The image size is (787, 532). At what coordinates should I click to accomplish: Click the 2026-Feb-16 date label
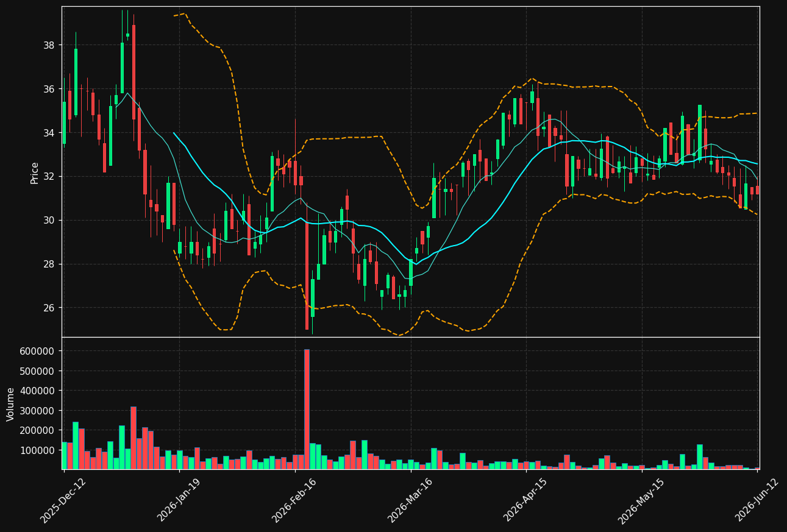click(294, 501)
